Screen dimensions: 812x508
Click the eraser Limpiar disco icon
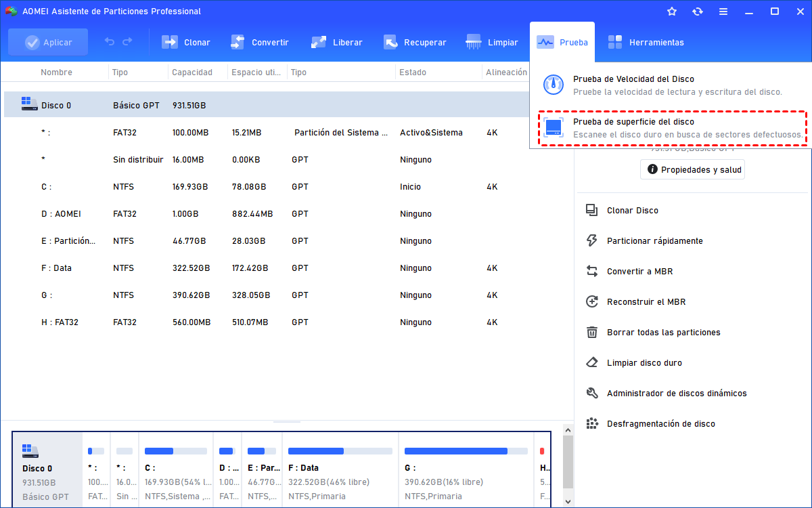tap(592, 362)
